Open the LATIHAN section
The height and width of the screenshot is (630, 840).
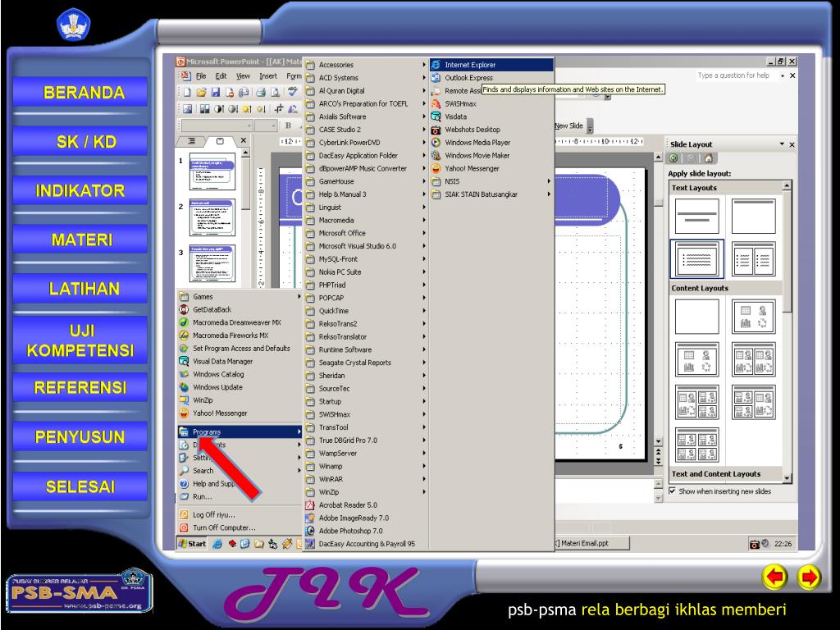tap(80, 288)
